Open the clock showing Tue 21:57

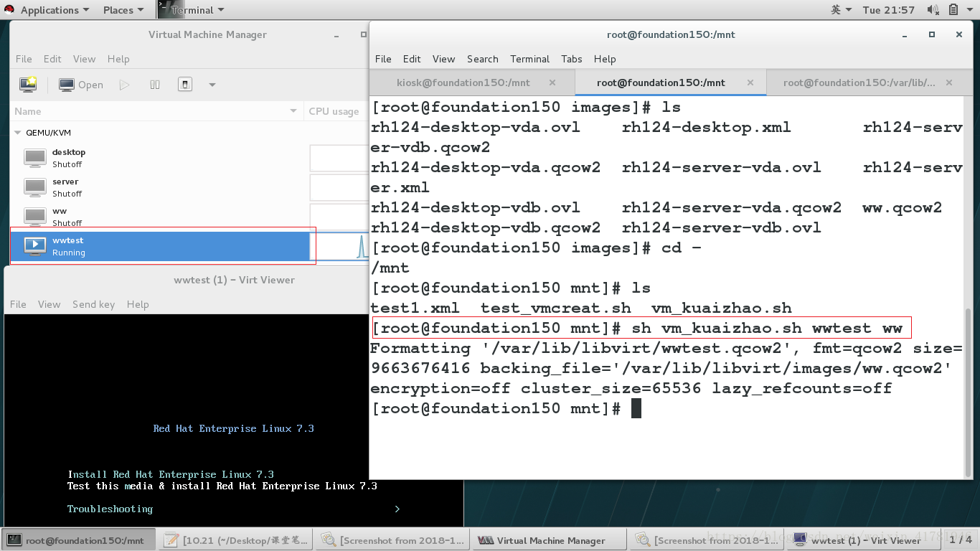click(888, 10)
